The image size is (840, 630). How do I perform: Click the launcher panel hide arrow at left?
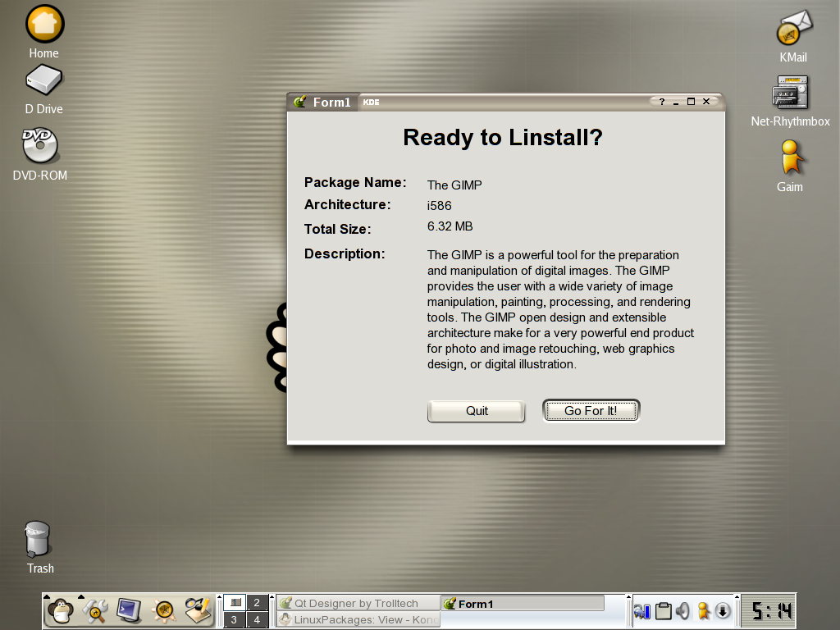(x=46, y=596)
